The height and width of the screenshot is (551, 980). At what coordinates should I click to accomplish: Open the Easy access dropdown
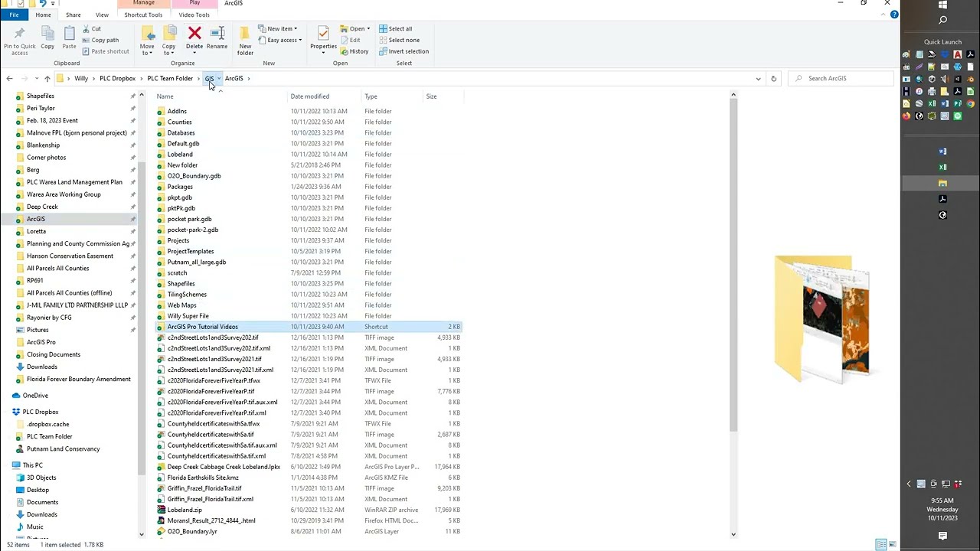point(280,40)
